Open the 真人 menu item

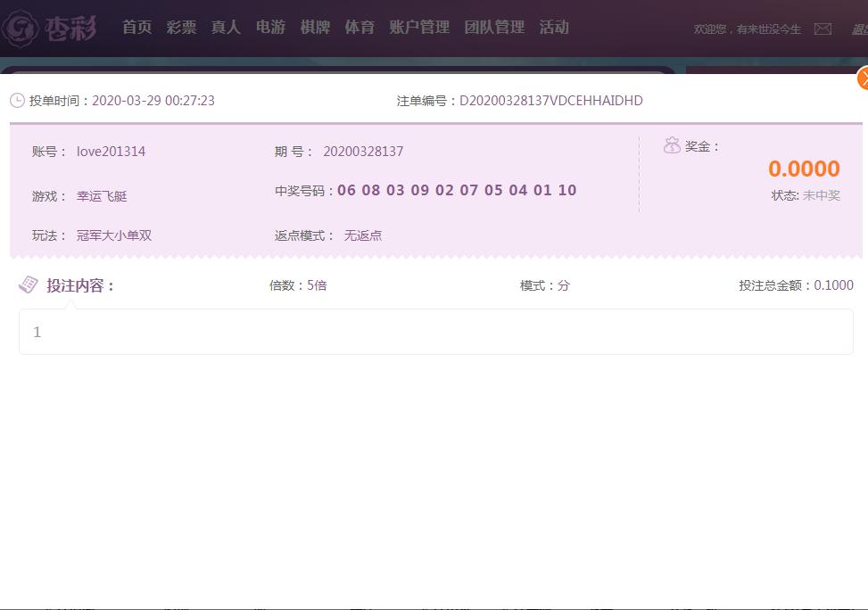[x=226, y=28]
